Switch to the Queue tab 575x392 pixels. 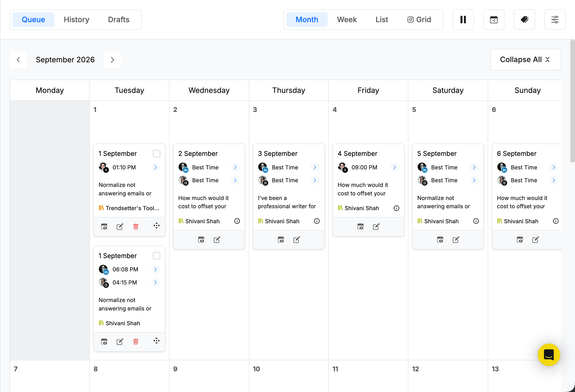click(x=33, y=19)
